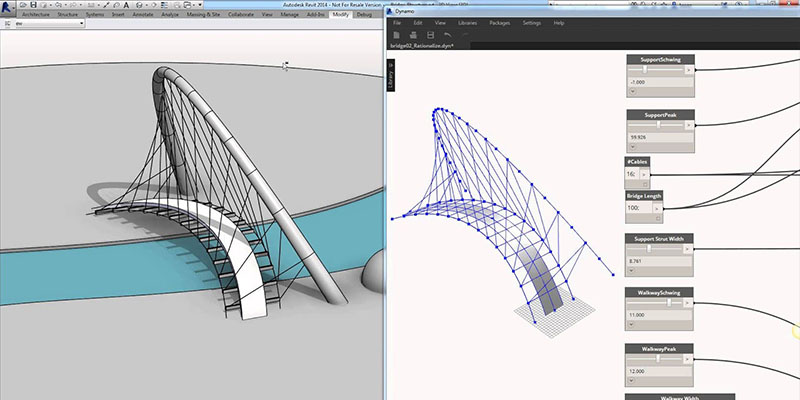Click the Open folder icon in Revit toolbar

[x=23, y=5]
